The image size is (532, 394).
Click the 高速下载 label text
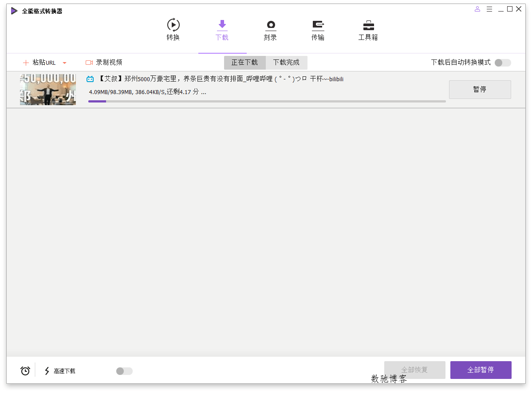[x=64, y=371]
